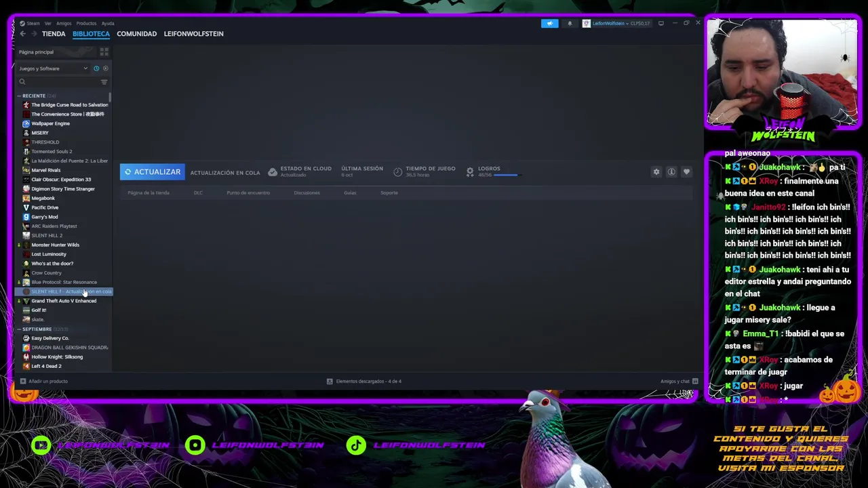The width and height of the screenshot is (868, 488).
Task: Click the cloud status icon
Action: pyautogui.click(x=273, y=172)
